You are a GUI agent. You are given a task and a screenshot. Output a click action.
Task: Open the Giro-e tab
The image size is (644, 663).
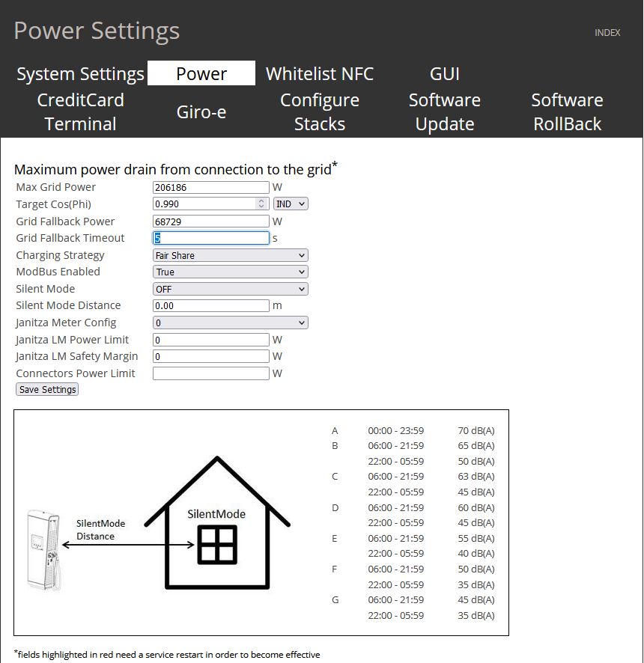[201, 112]
